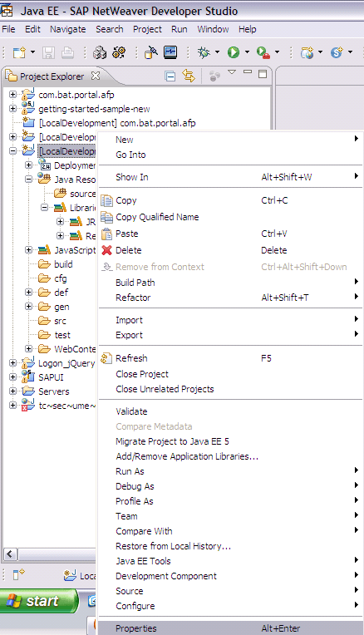Click the red X Delete icon in menu
The image size is (364, 635).
(106, 250)
